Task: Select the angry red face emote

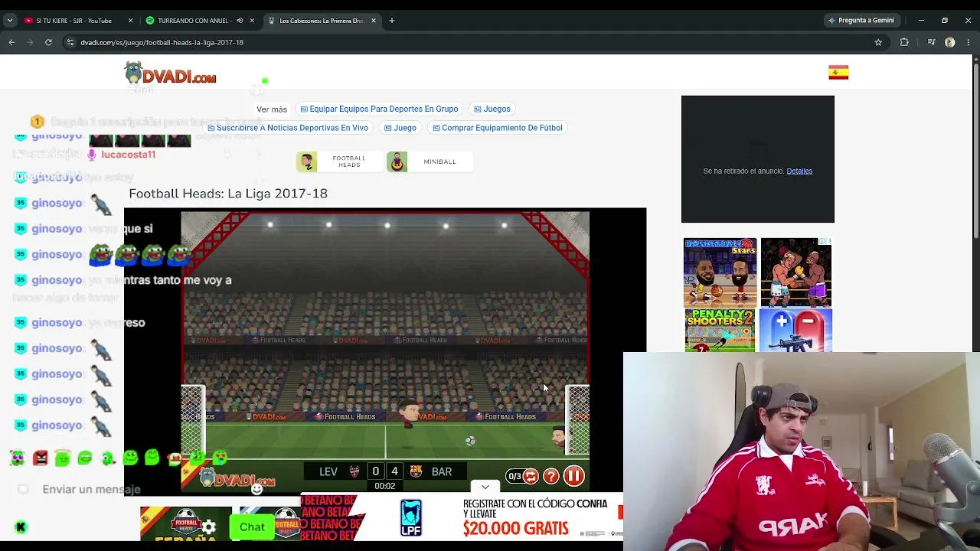Action: tap(41, 458)
